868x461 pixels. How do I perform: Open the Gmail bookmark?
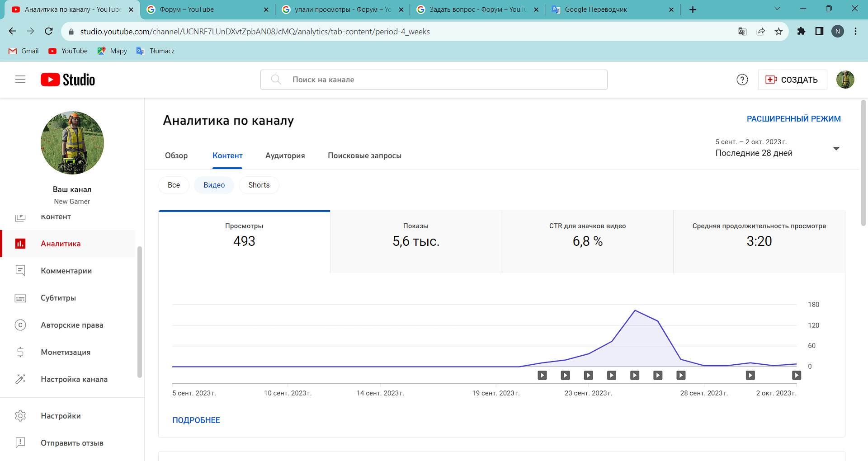coord(24,51)
